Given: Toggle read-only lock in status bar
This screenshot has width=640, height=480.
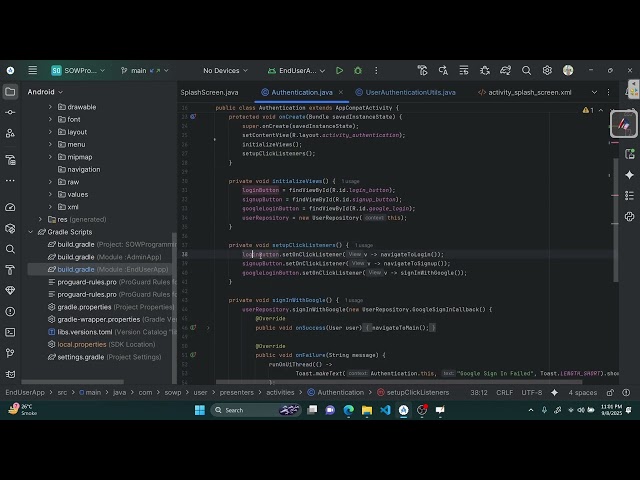Looking at the screenshot, I should [x=610, y=393].
